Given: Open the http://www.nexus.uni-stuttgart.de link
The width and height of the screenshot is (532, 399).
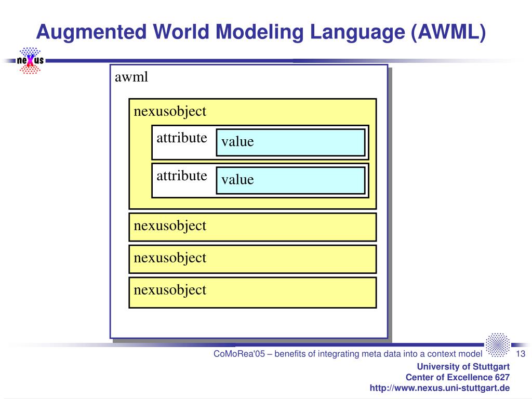Looking at the screenshot, I should [440, 388].
